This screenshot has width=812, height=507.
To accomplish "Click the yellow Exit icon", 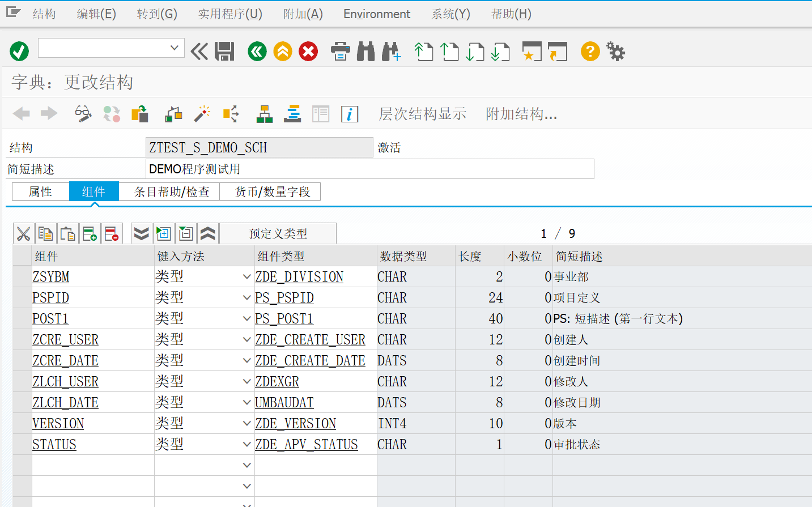I will pos(283,52).
